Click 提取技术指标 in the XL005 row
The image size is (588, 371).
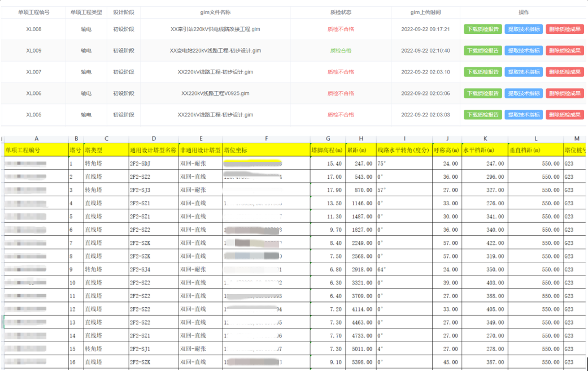tap(524, 115)
